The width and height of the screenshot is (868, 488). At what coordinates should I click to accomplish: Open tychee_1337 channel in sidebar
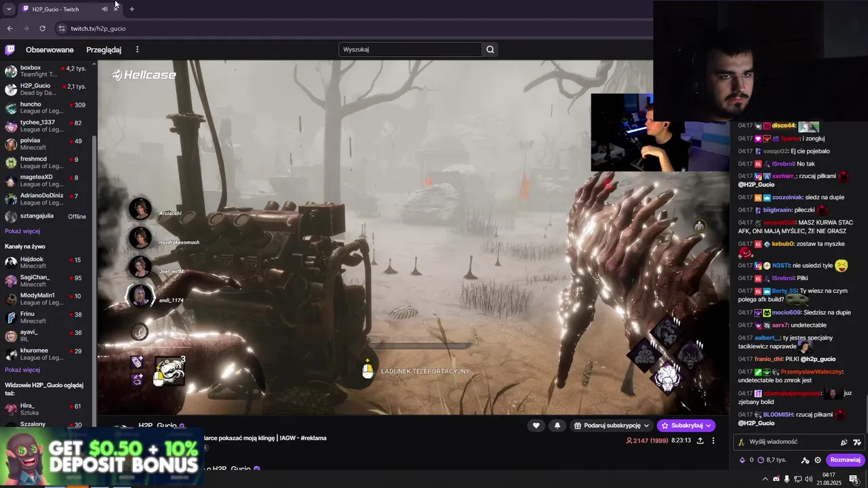click(46, 126)
